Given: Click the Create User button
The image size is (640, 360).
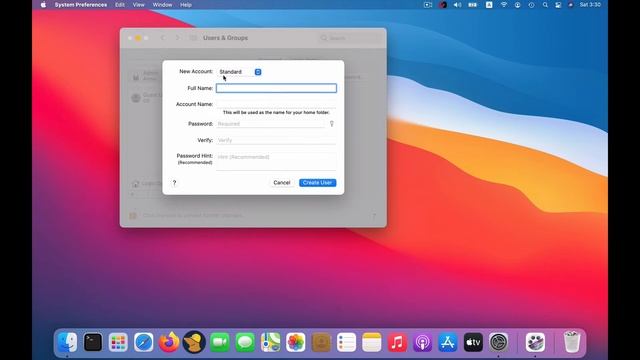Looking at the screenshot, I should (x=318, y=182).
